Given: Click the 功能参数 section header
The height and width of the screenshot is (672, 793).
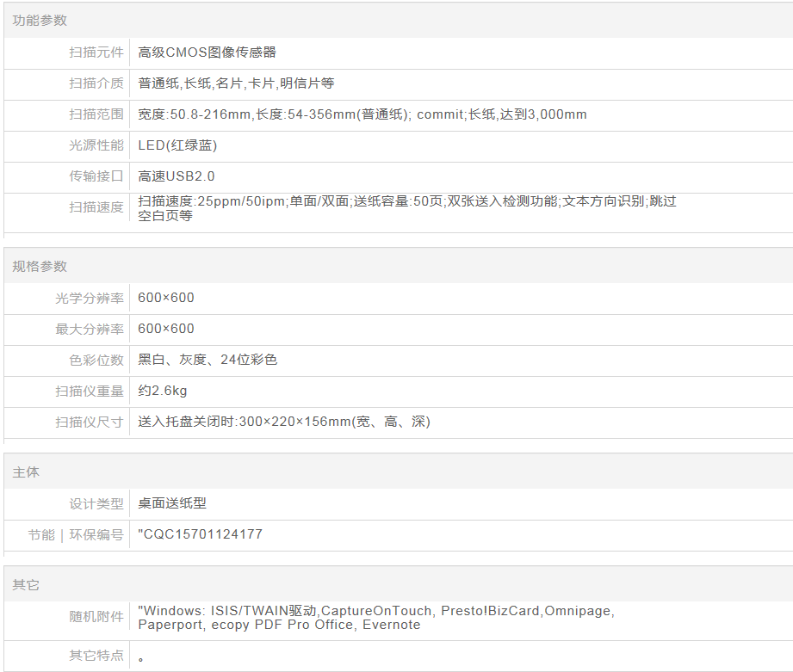Looking at the screenshot, I should [40, 20].
